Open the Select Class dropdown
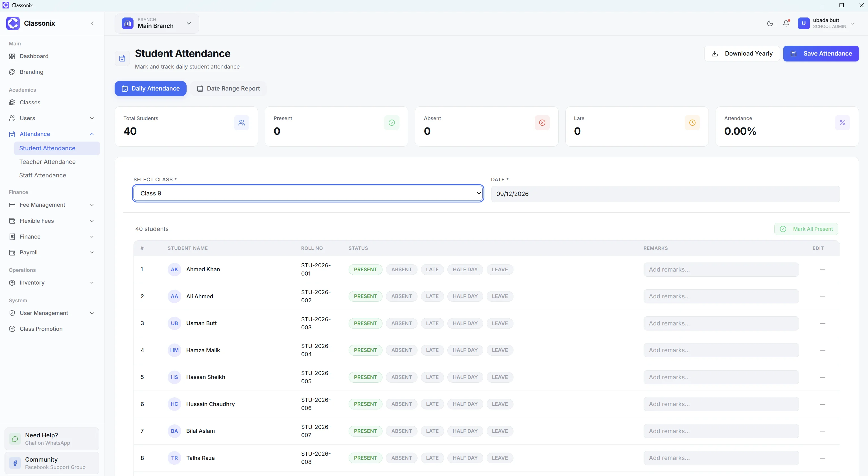This screenshot has width=868, height=476. (x=308, y=193)
